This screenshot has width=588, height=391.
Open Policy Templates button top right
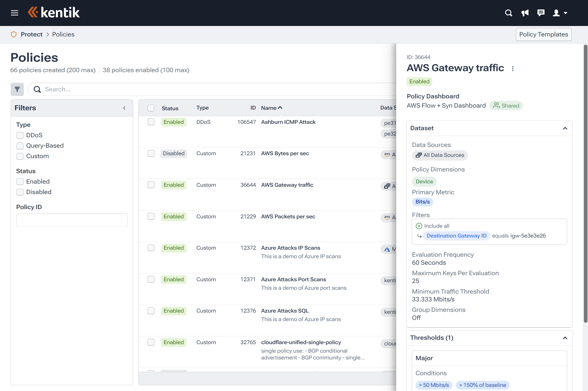coord(544,34)
